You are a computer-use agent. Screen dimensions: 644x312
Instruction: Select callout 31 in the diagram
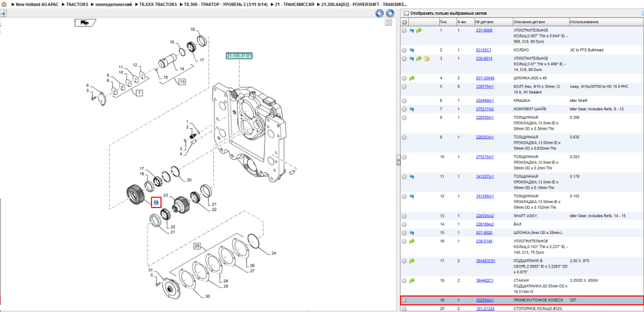pos(150,269)
